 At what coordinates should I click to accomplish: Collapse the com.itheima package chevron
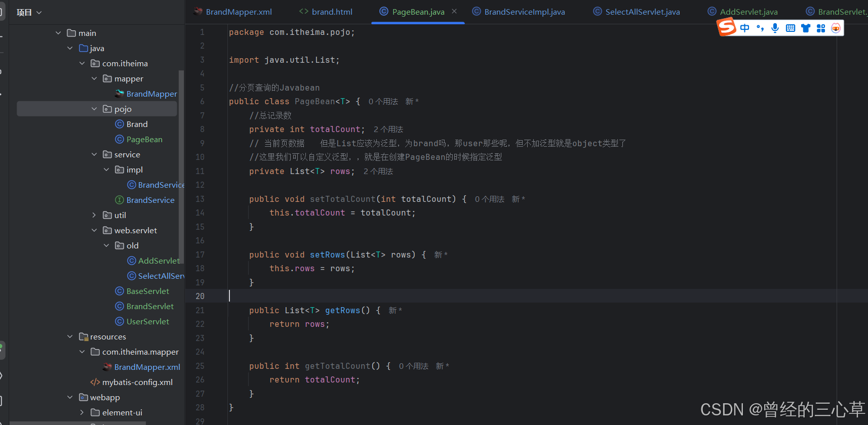coord(82,63)
